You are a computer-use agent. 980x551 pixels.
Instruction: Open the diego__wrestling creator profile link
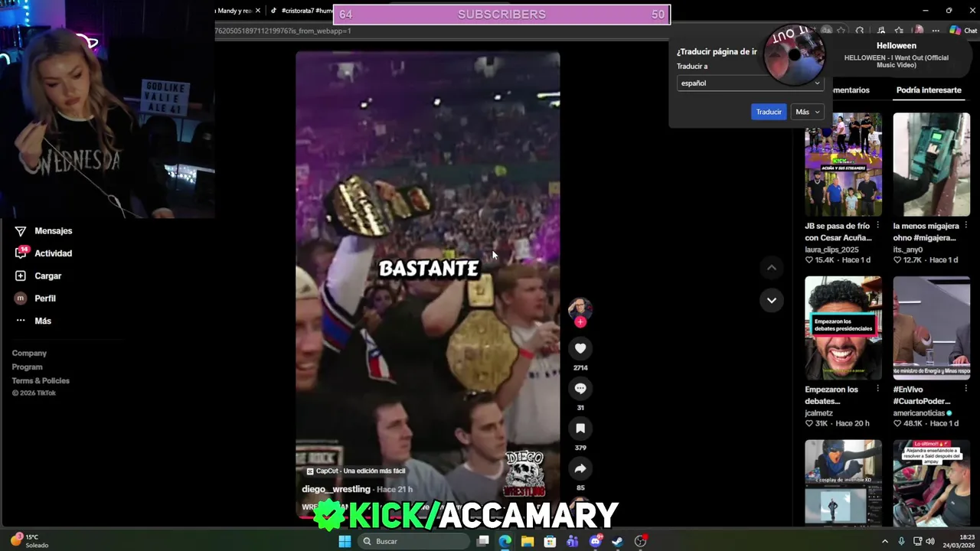[336, 489]
